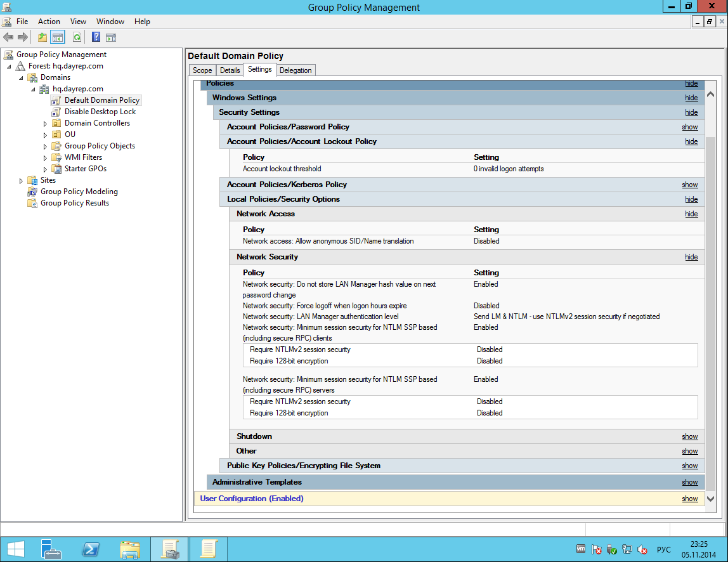
Task: Show the Account Policies/Password Policy section
Action: 690,127
